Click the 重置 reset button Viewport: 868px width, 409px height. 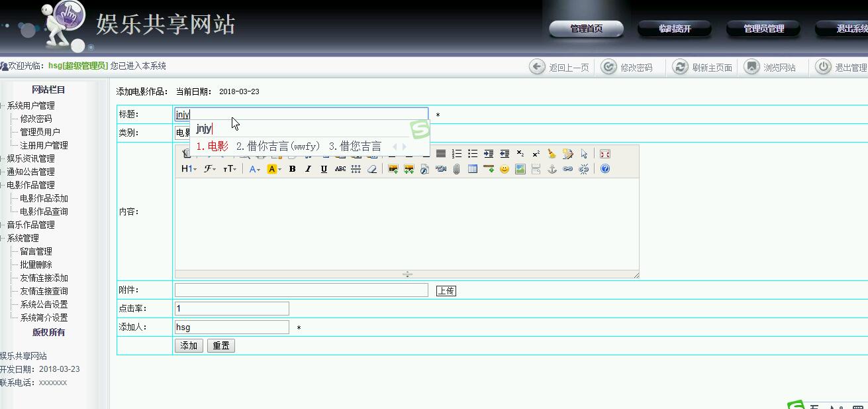click(x=221, y=345)
